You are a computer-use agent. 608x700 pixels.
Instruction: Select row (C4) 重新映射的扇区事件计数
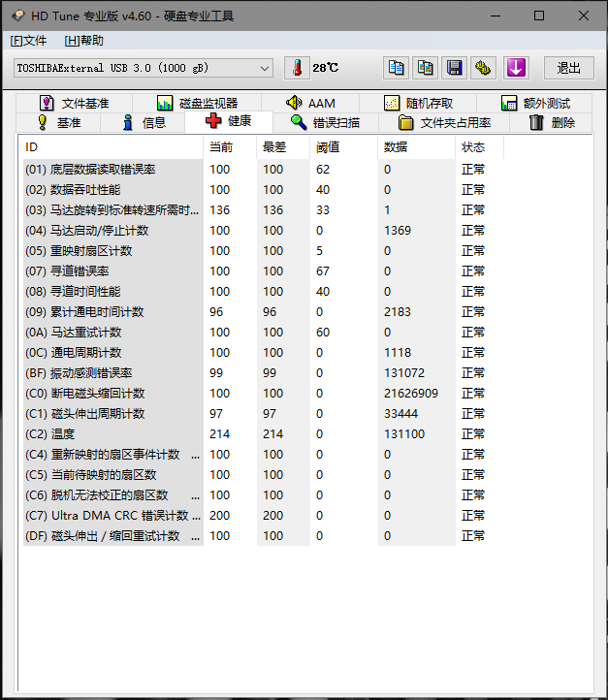[x=264, y=455]
